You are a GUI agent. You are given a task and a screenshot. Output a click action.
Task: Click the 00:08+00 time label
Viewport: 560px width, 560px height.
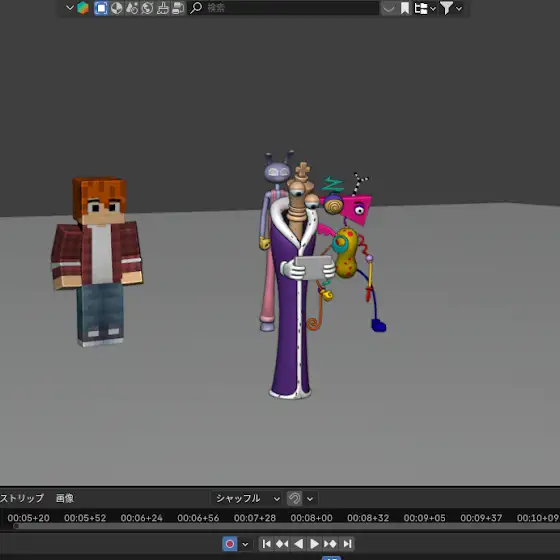pos(311,518)
